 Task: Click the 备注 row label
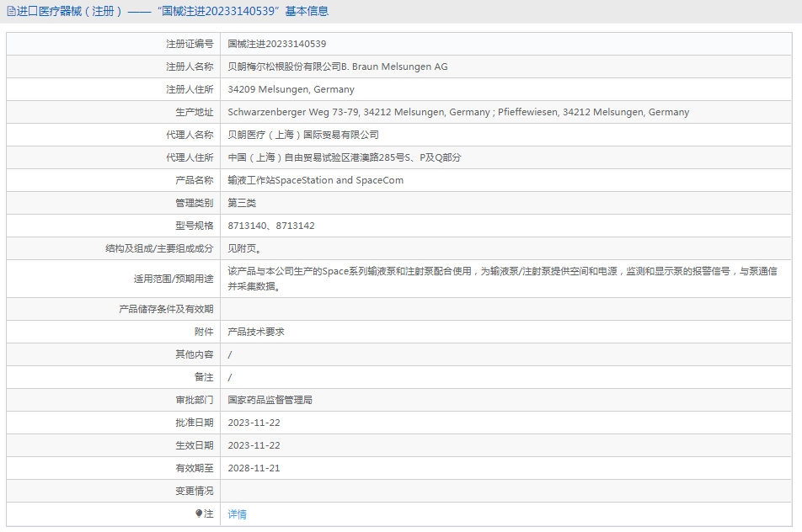tap(204, 377)
